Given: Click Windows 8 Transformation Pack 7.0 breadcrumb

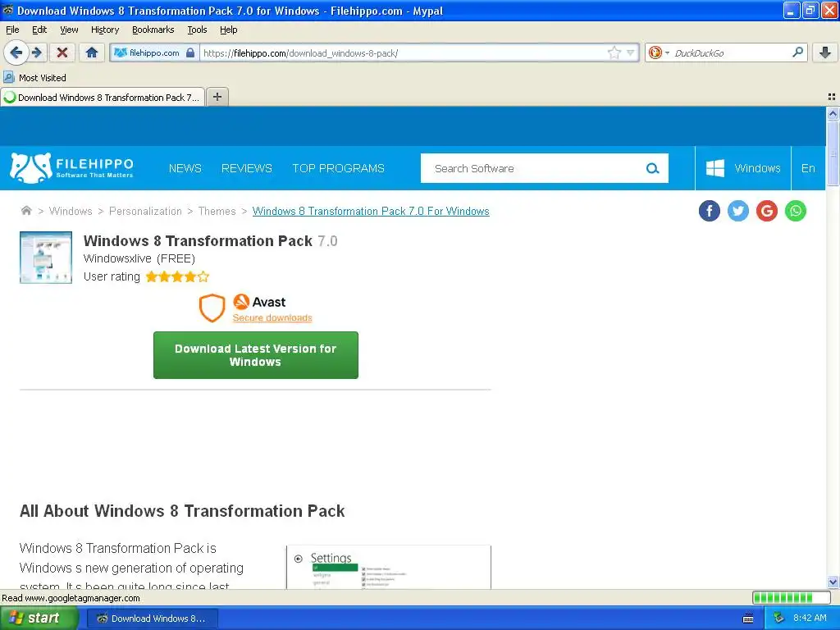Looking at the screenshot, I should pyautogui.click(x=371, y=211).
